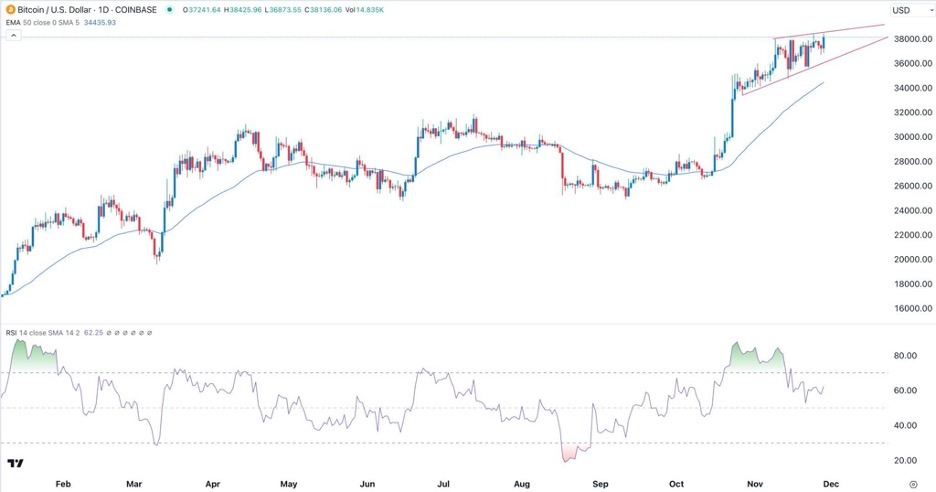Click the volume reading Vol14.835K
Image resolution: width=936 pixels, height=492 pixels.
(367, 10)
